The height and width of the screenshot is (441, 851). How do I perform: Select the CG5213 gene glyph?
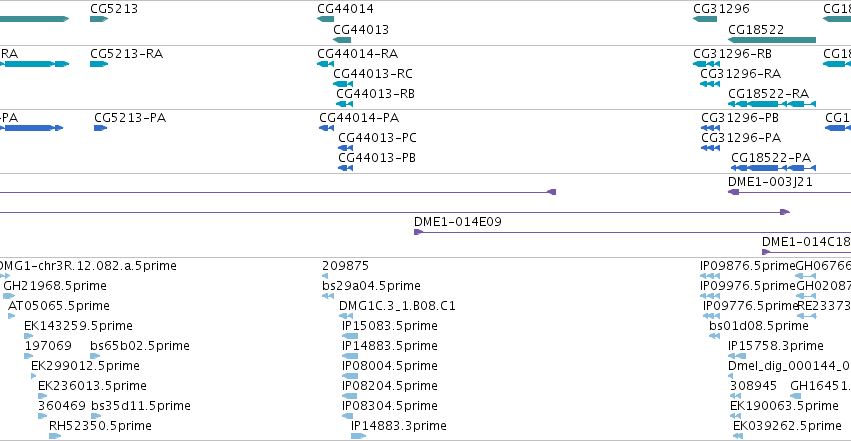tap(99, 19)
